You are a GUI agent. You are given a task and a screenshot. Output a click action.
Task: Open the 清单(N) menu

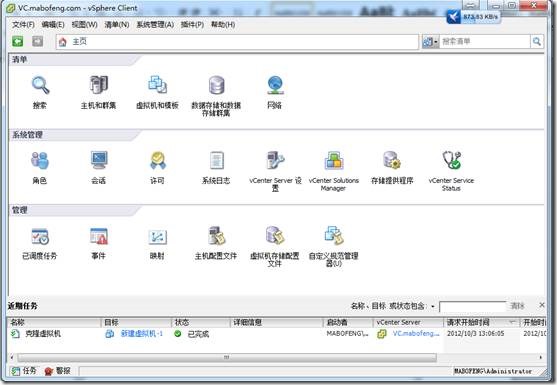(117, 25)
